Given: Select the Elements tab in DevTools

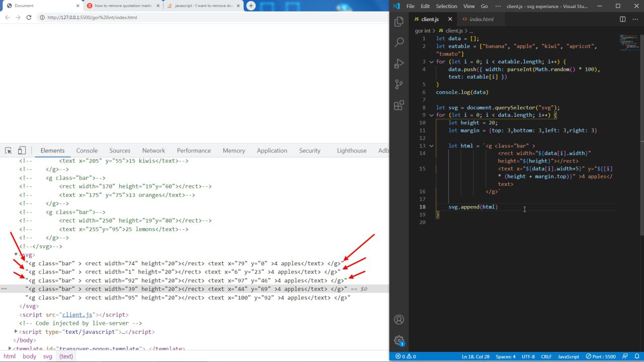Looking at the screenshot, I should tap(52, 151).
